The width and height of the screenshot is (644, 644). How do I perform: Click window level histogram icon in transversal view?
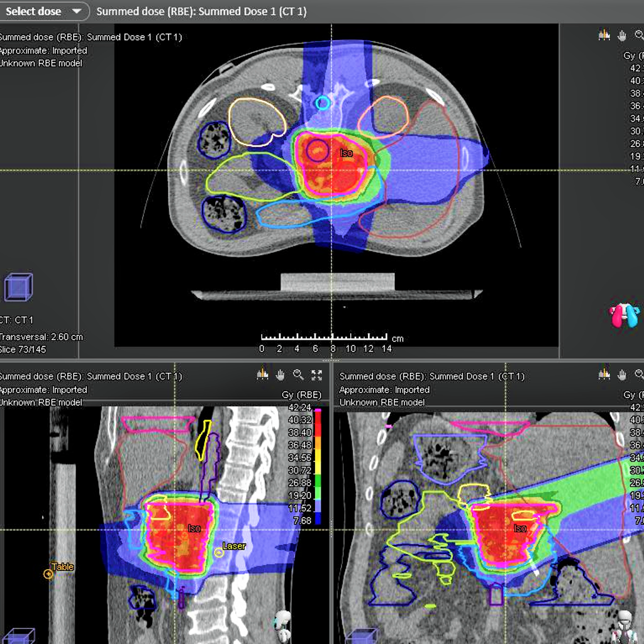point(604,35)
